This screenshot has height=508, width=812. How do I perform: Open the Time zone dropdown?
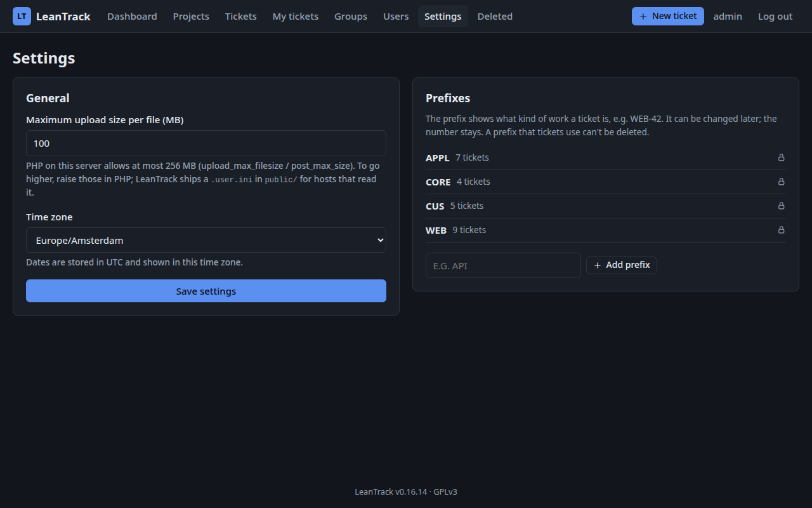[206, 240]
